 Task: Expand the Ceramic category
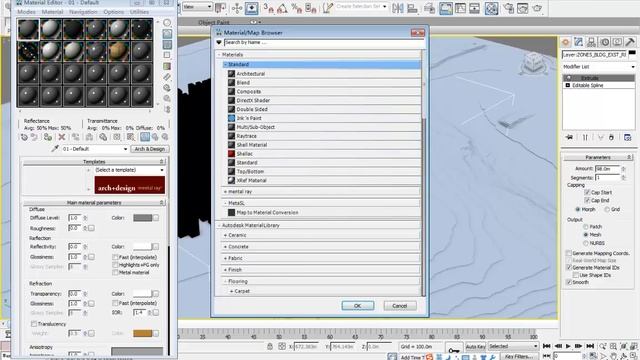225,236
